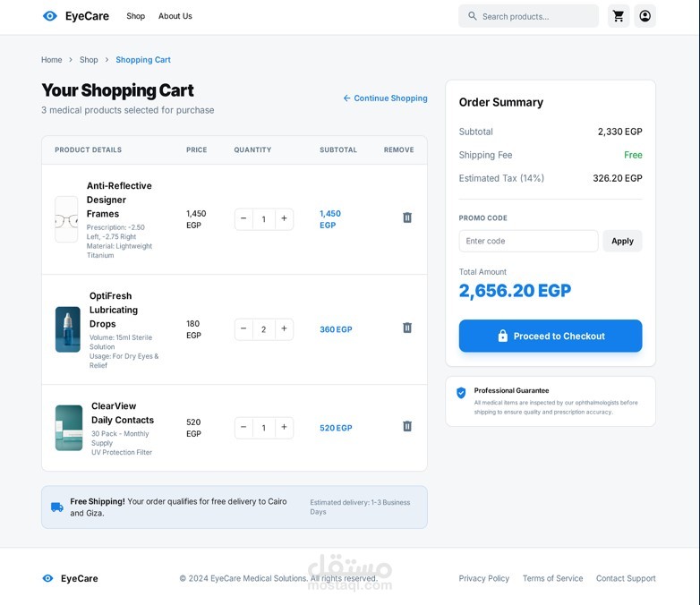Open the Shop menu in navigation
The width and height of the screenshot is (700, 605).
point(135,16)
